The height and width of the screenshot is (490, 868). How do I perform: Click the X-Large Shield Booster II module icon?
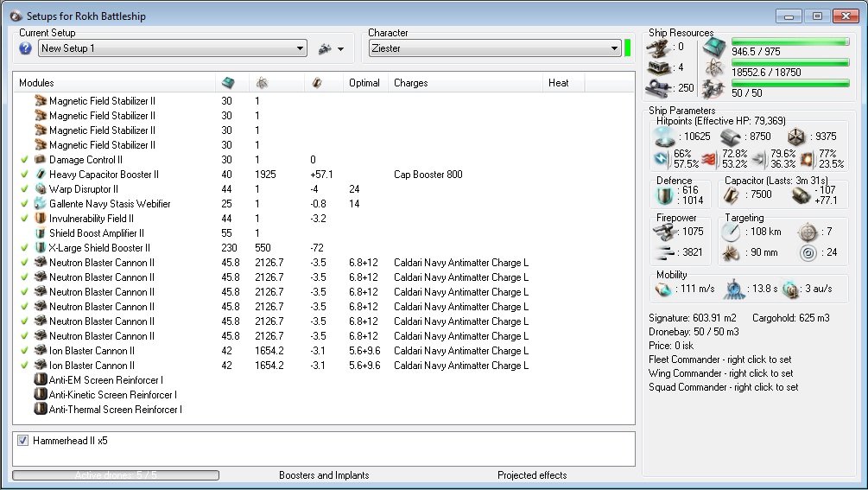click(40, 248)
